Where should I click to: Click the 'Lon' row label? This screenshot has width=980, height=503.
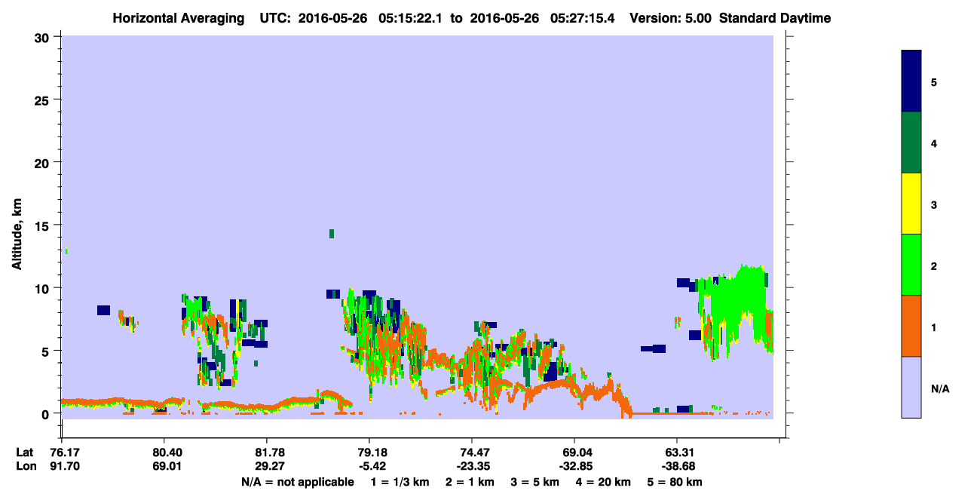[x=25, y=466]
